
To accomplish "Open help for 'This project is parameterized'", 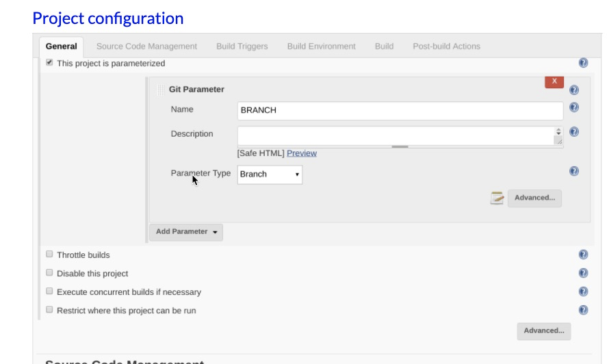I will 583,63.
